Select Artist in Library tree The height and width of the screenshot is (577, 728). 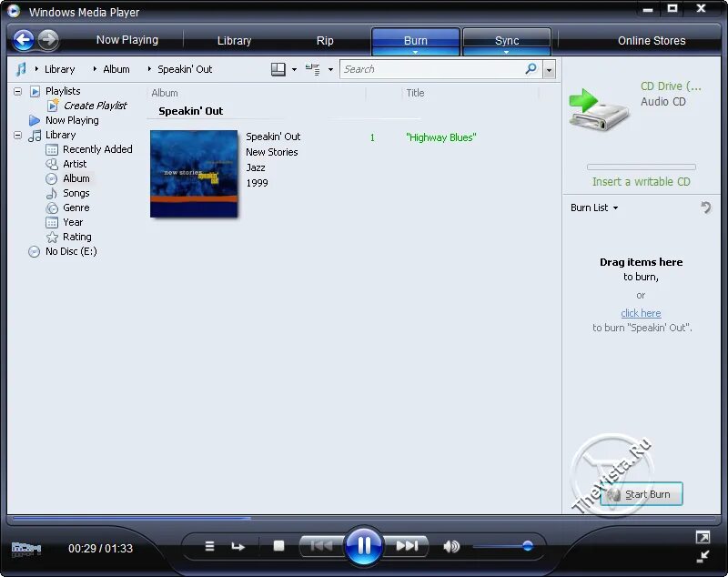(x=75, y=164)
